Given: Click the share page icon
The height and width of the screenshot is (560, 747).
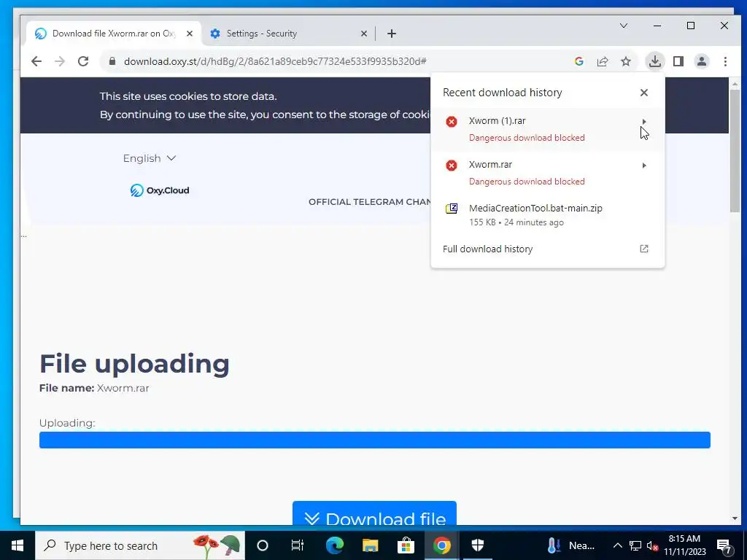Looking at the screenshot, I should pos(603,61).
